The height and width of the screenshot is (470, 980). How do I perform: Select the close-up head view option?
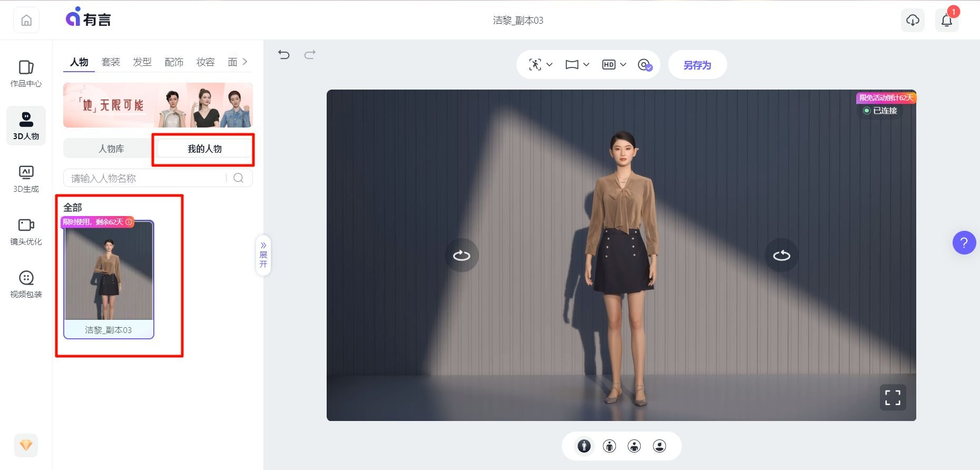659,446
